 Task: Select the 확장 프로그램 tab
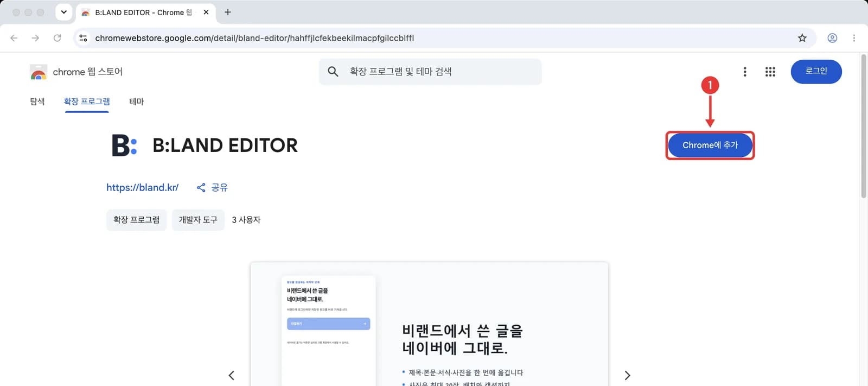(x=87, y=102)
